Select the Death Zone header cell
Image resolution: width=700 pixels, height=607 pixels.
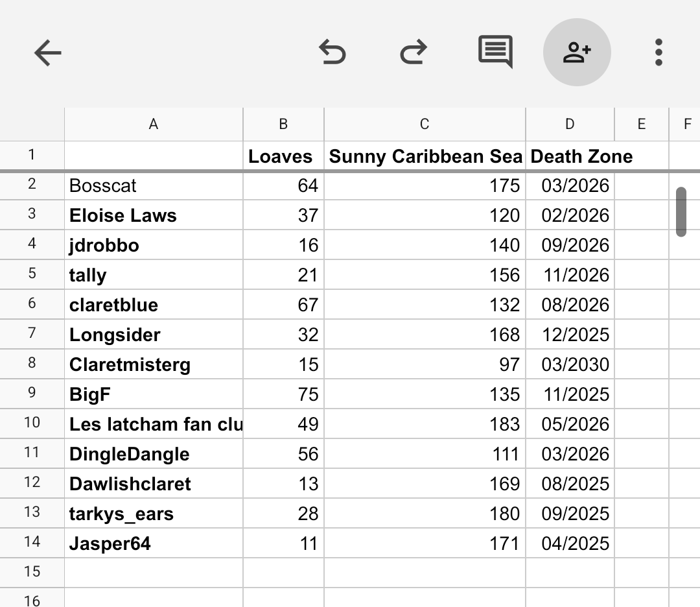pos(570,156)
